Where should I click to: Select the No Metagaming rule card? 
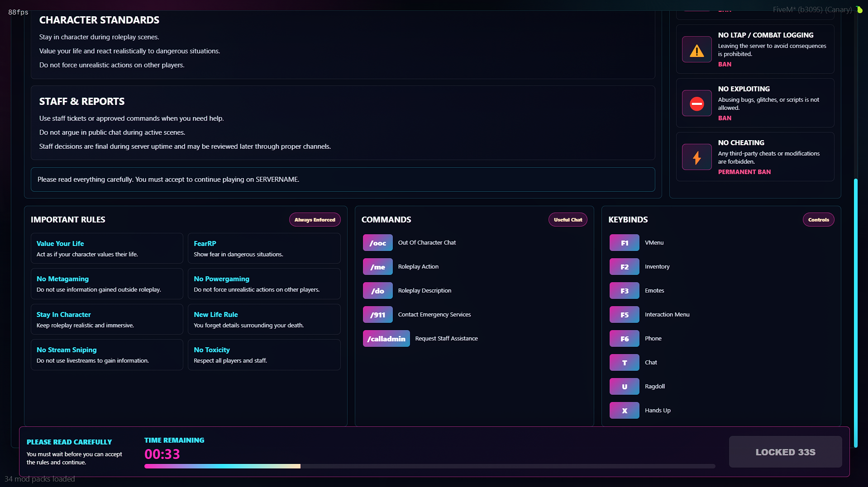107,284
